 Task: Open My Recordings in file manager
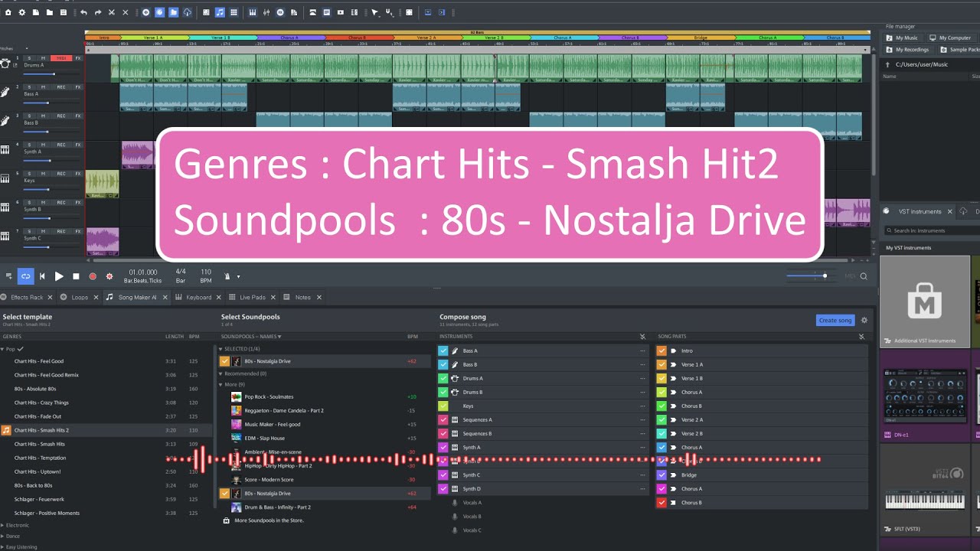(907, 50)
